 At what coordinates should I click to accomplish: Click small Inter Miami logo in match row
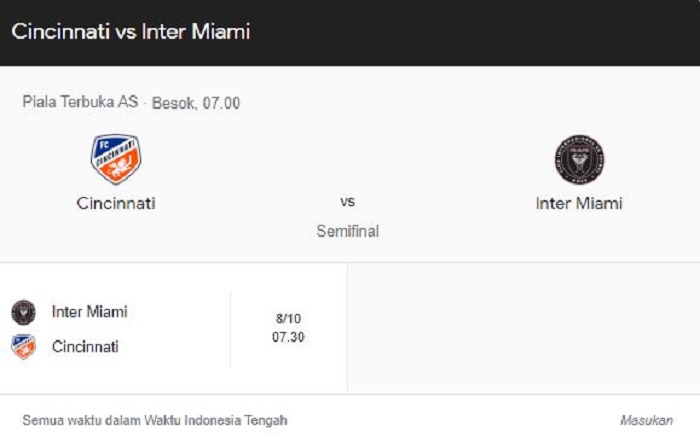23,312
